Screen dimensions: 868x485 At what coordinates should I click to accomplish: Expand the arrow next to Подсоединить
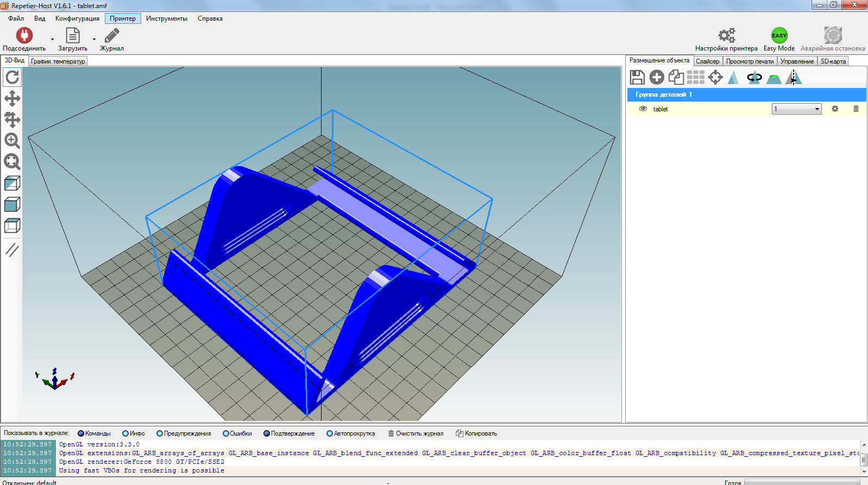pos(53,39)
